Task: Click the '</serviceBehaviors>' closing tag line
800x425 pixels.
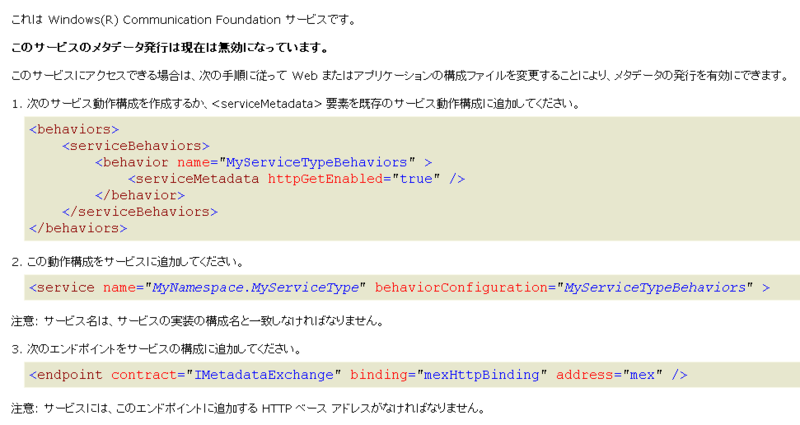Action: [x=140, y=212]
